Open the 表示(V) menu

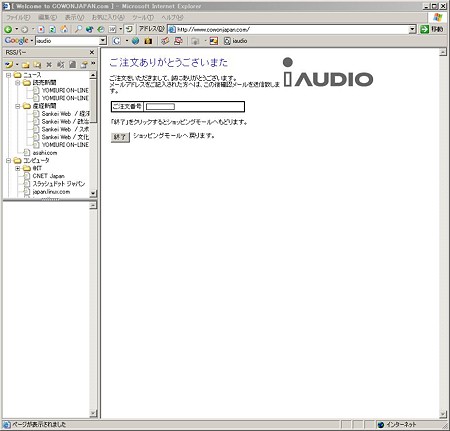coord(74,17)
